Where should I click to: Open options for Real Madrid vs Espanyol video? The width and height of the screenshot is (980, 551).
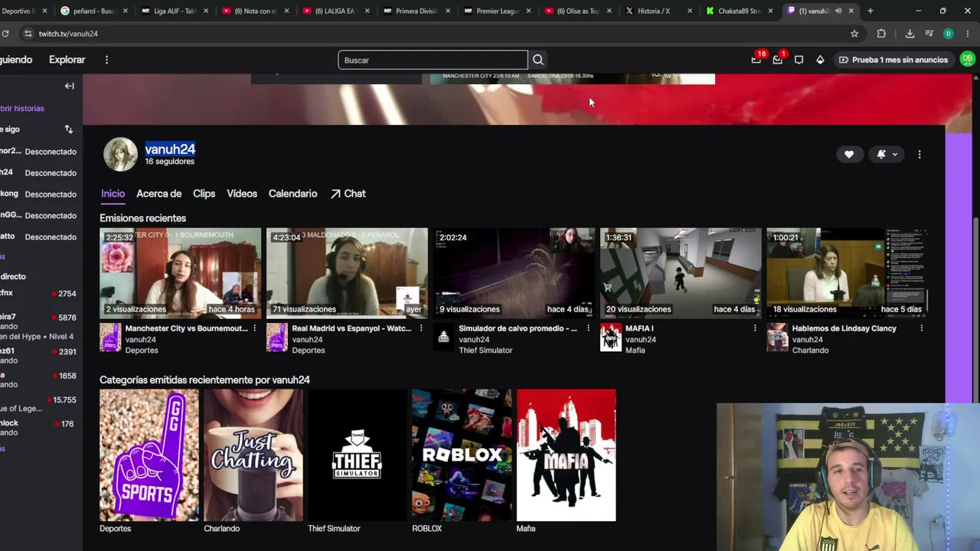(421, 328)
